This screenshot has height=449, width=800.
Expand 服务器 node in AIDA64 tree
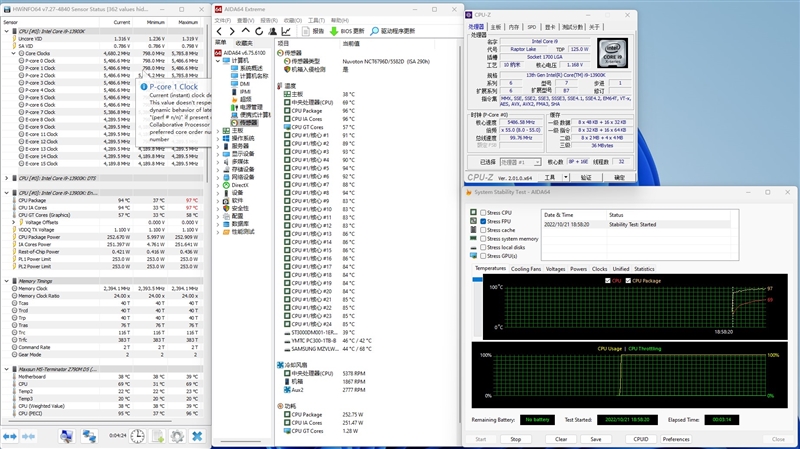pyautogui.click(x=218, y=146)
